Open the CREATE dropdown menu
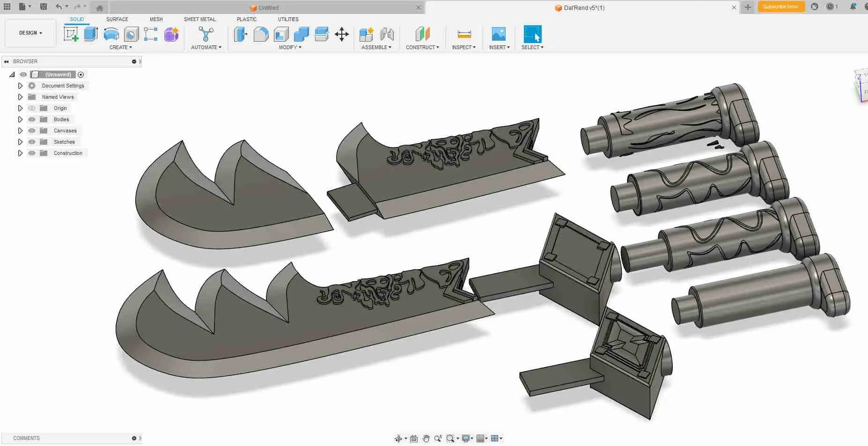This screenshot has width=868, height=446. [121, 47]
